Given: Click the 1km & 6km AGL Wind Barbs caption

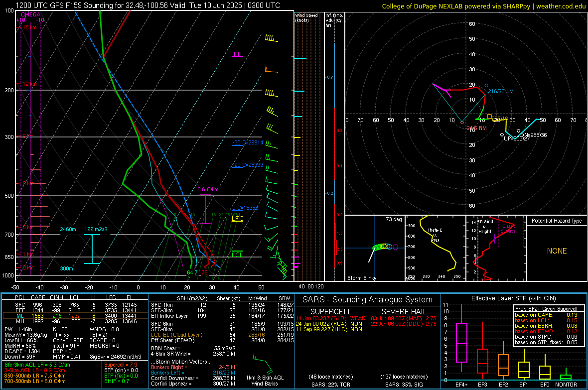Looking at the screenshot, I should [x=265, y=381].
